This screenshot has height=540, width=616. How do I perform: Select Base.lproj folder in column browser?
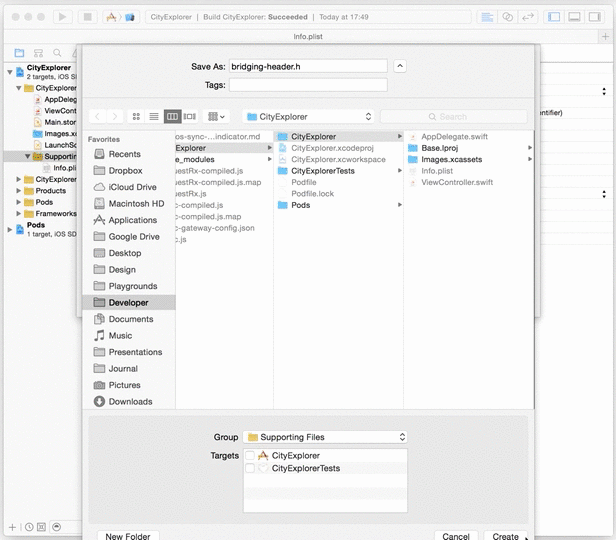469,148
